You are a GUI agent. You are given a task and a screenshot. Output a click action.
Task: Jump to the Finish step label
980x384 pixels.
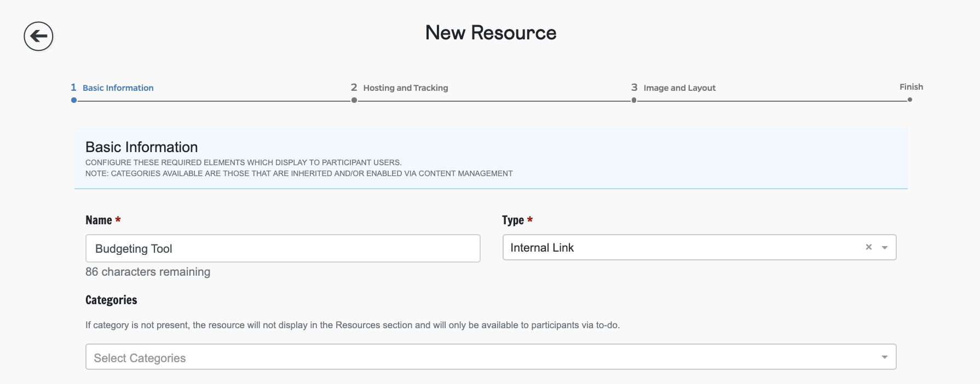pyautogui.click(x=911, y=87)
